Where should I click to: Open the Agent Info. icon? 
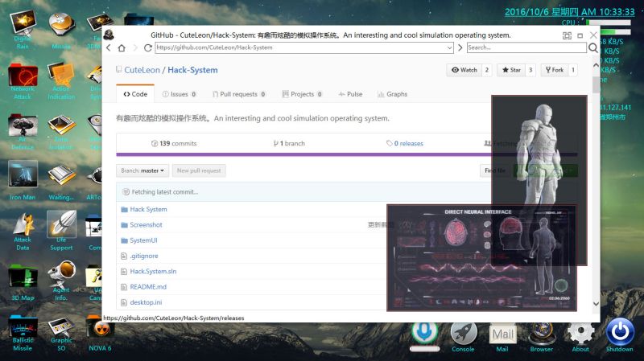click(61, 281)
